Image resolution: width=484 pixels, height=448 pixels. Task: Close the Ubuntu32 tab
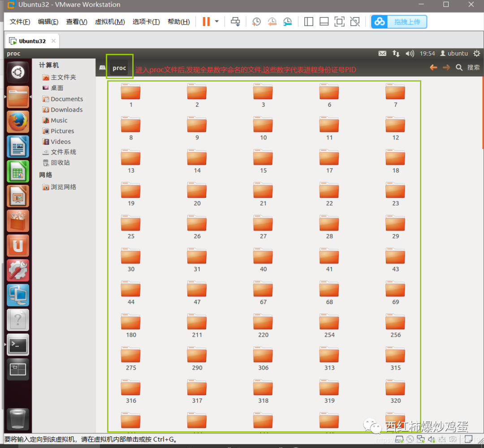click(x=53, y=41)
